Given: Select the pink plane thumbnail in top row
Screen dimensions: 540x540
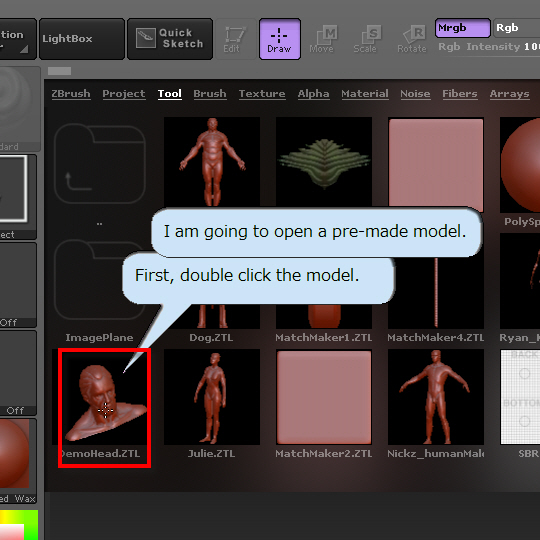Looking at the screenshot, I should pos(436,163).
